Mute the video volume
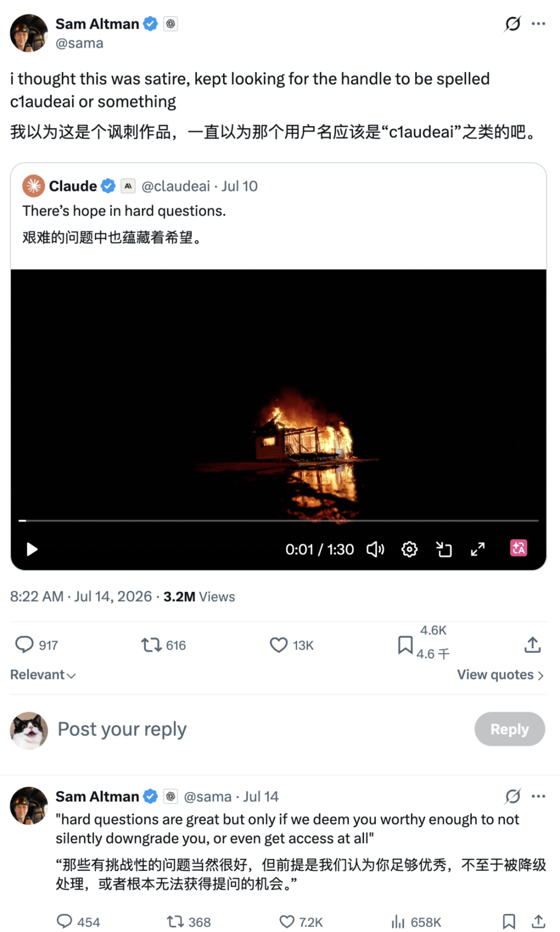The width and height of the screenshot is (560, 932). click(375, 549)
